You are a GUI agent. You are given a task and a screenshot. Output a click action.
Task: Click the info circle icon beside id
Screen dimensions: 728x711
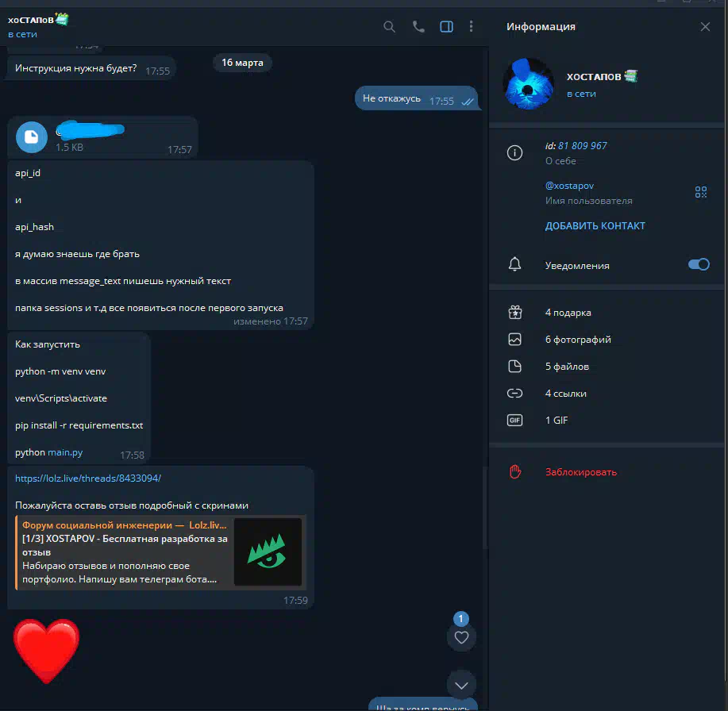pyautogui.click(x=514, y=152)
